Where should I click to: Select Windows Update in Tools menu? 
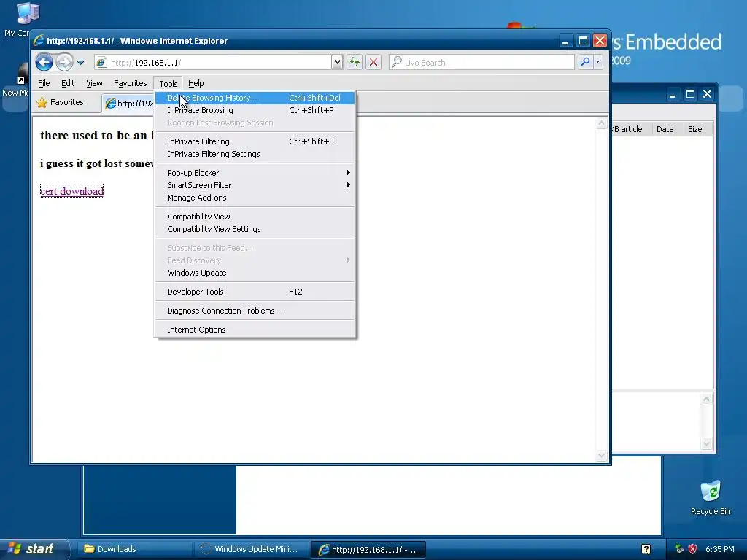pos(255,273)
